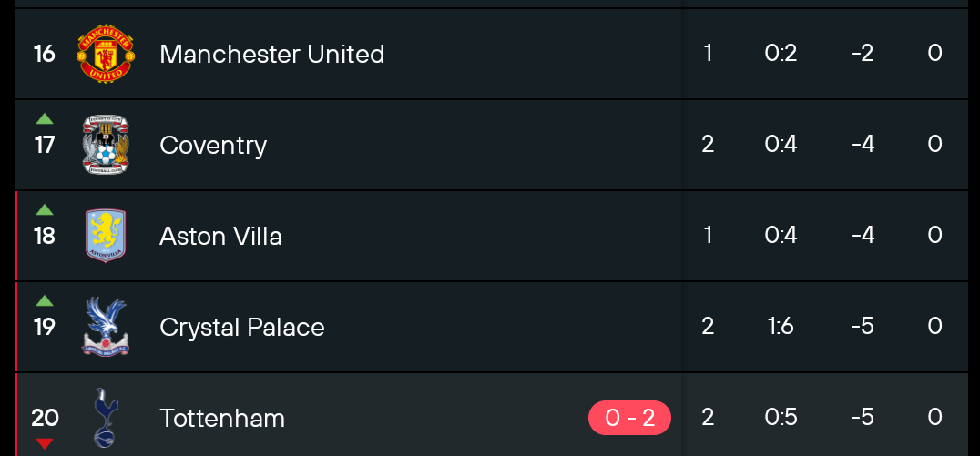The height and width of the screenshot is (456, 980).
Task: Open the Manchester United team link
Action: pyautogui.click(x=272, y=54)
